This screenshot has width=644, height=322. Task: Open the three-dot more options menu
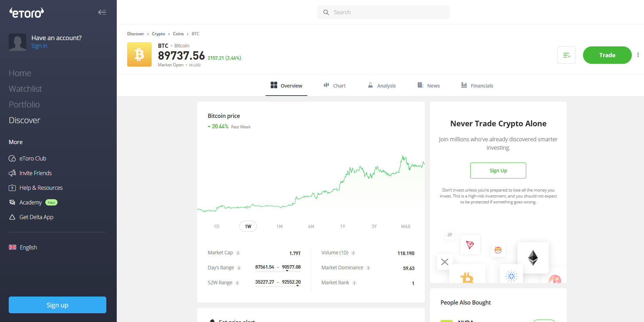pyautogui.click(x=638, y=55)
